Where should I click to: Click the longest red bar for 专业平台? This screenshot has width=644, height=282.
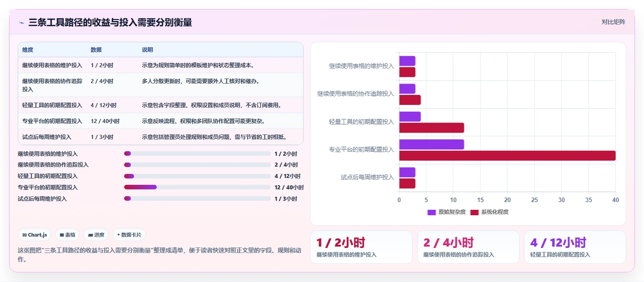coord(507,156)
